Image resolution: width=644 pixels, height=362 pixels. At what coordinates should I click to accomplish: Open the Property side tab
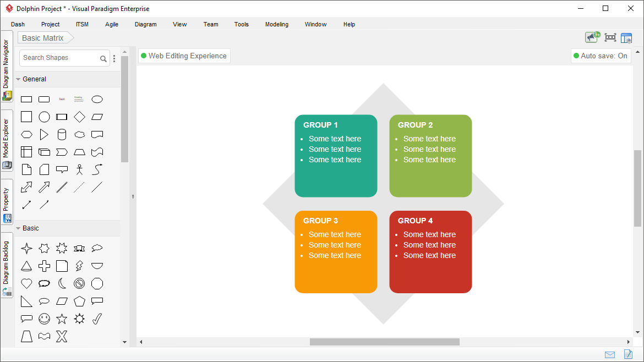(7, 202)
